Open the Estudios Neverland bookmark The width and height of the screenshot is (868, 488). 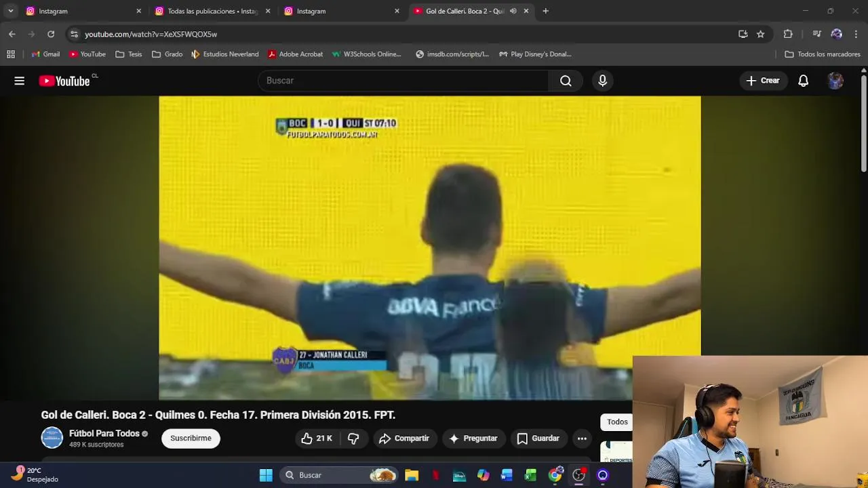(x=225, y=54)
